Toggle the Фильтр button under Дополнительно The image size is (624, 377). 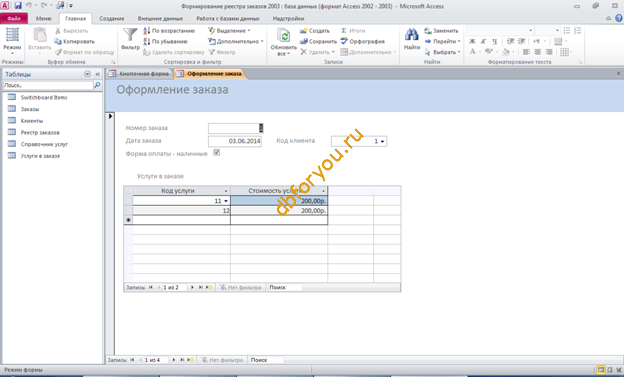click(x=222, y=52)
